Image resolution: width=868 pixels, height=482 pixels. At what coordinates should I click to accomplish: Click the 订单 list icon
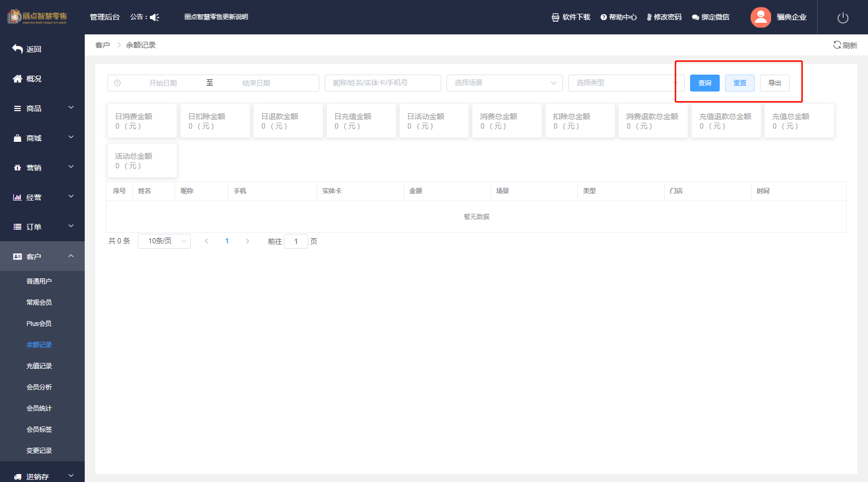17,226
